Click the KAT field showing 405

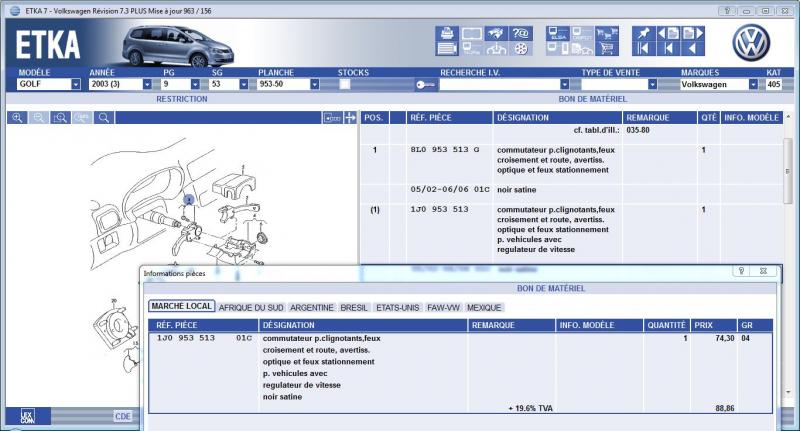coord(774,84)
